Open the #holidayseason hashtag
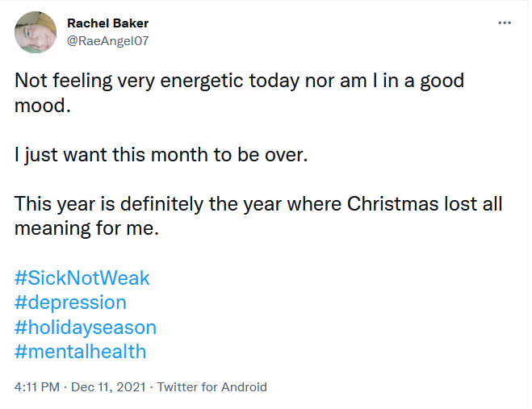 coord(85,328)
